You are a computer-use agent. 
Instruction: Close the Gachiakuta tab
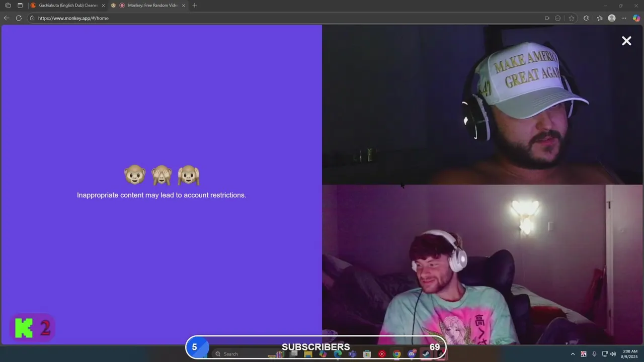tap(103, 6)
